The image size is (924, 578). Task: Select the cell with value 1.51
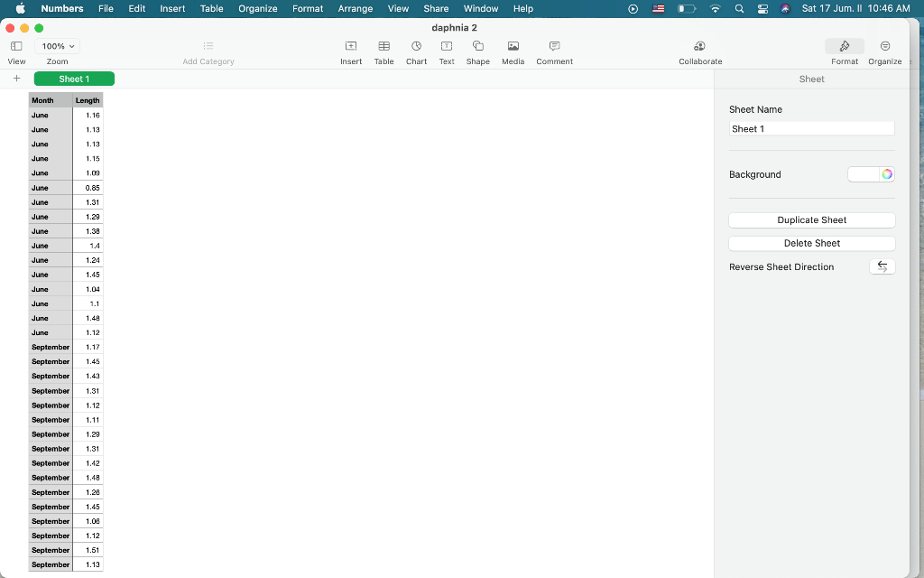(88, 550)
